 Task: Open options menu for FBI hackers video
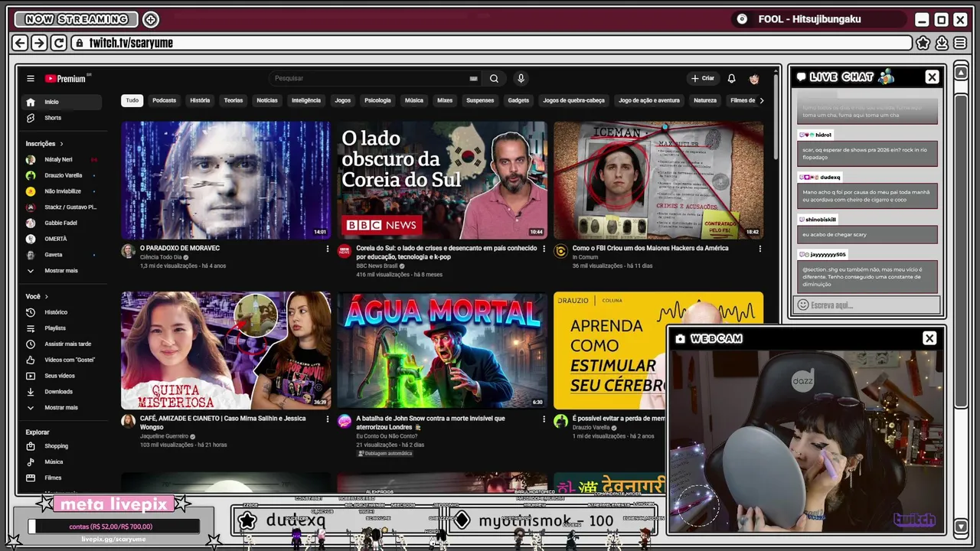(760, 249)
